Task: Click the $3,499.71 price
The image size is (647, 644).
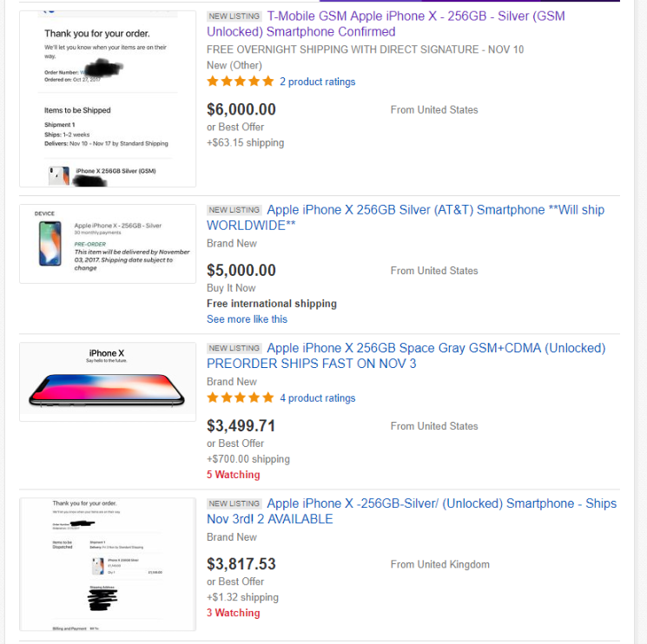Action: pos(241,426)
